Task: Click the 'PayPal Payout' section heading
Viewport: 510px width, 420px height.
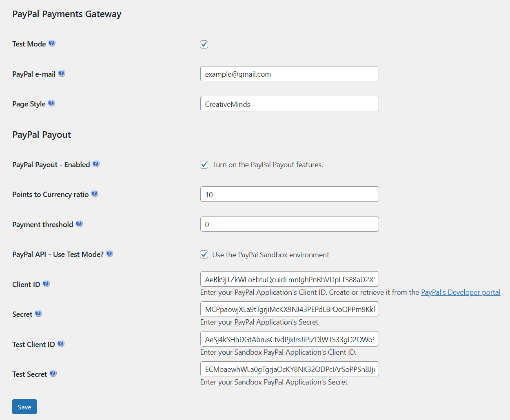Action: point(42,135)
